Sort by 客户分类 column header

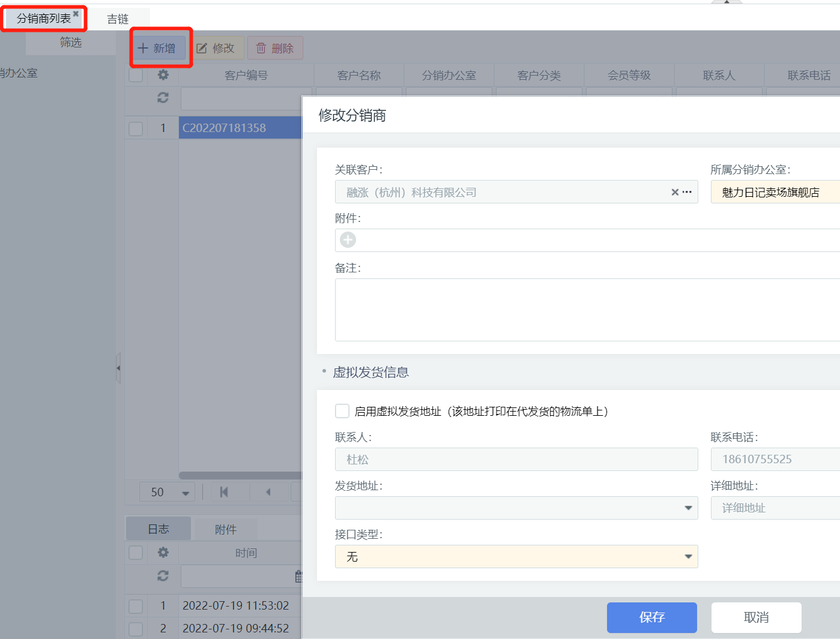click(539, 76)
